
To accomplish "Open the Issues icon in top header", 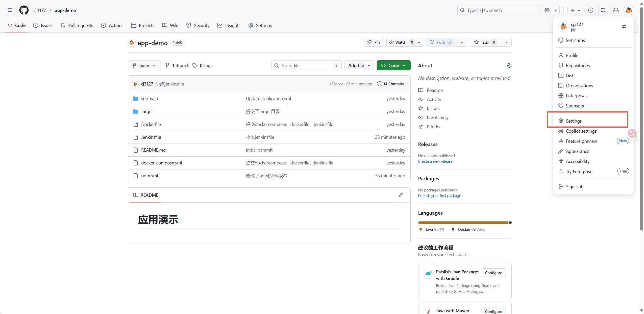I will 591,10.
